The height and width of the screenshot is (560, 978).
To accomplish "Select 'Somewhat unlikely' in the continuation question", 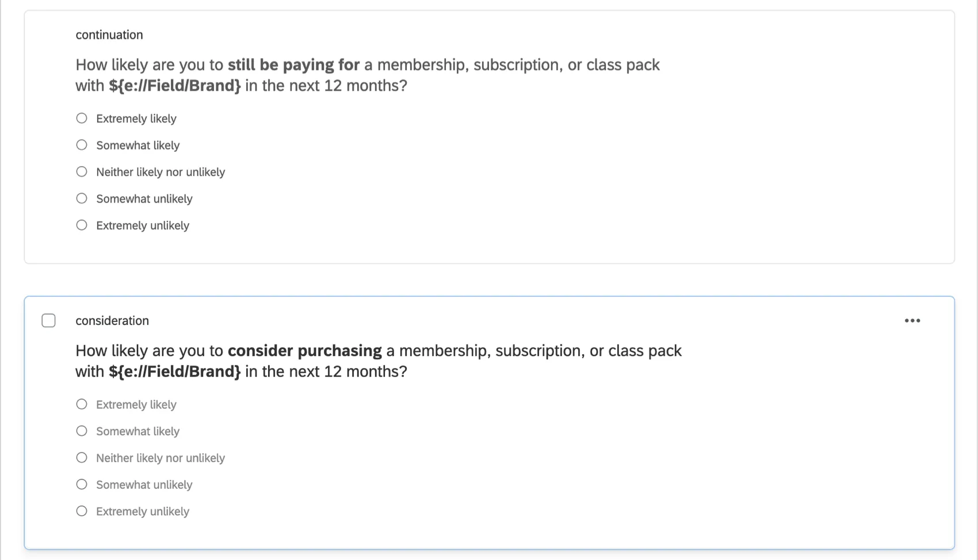I will pyautogui.click(x=81, y=198).
